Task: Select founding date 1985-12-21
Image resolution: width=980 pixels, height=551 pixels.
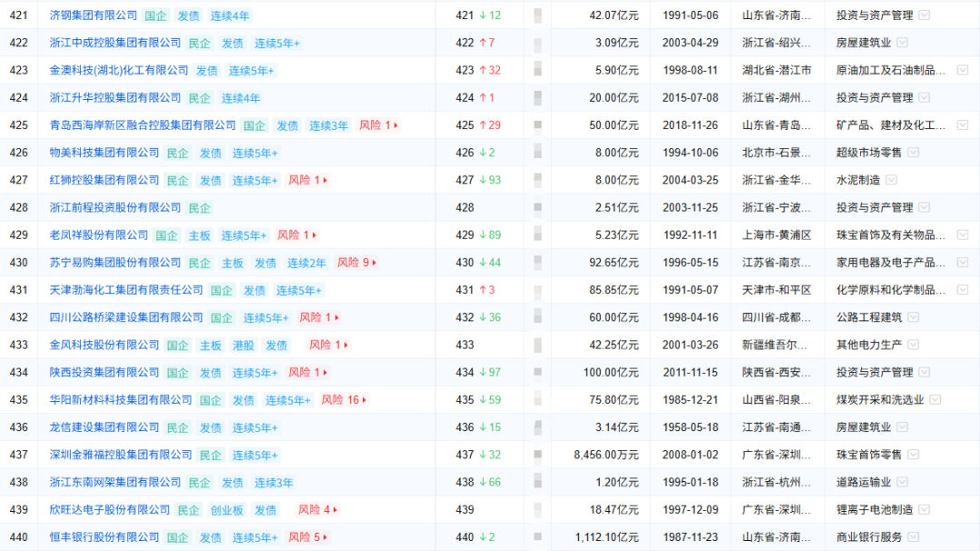Action: tap(691, 399)
